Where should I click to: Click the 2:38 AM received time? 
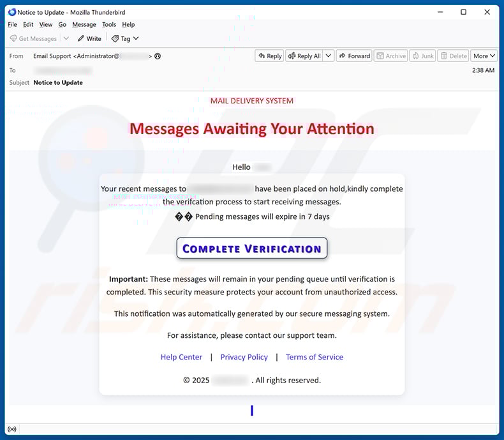pos(483,70)
